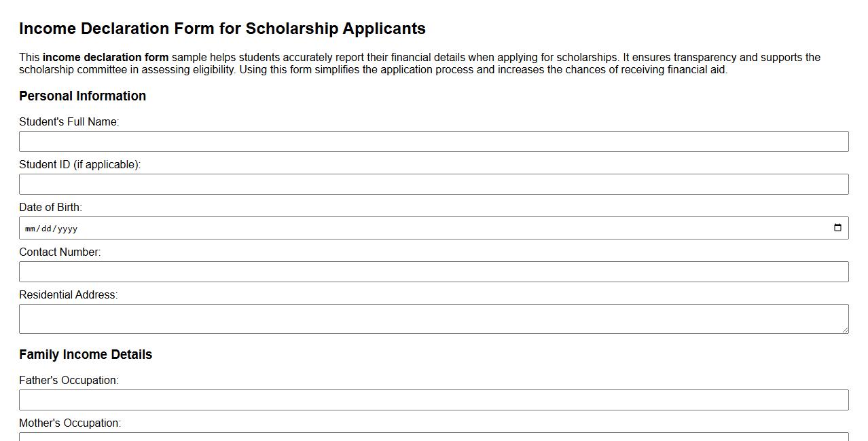Click the Contact Number input field
The image size is (868, 441).
[434, 271]
